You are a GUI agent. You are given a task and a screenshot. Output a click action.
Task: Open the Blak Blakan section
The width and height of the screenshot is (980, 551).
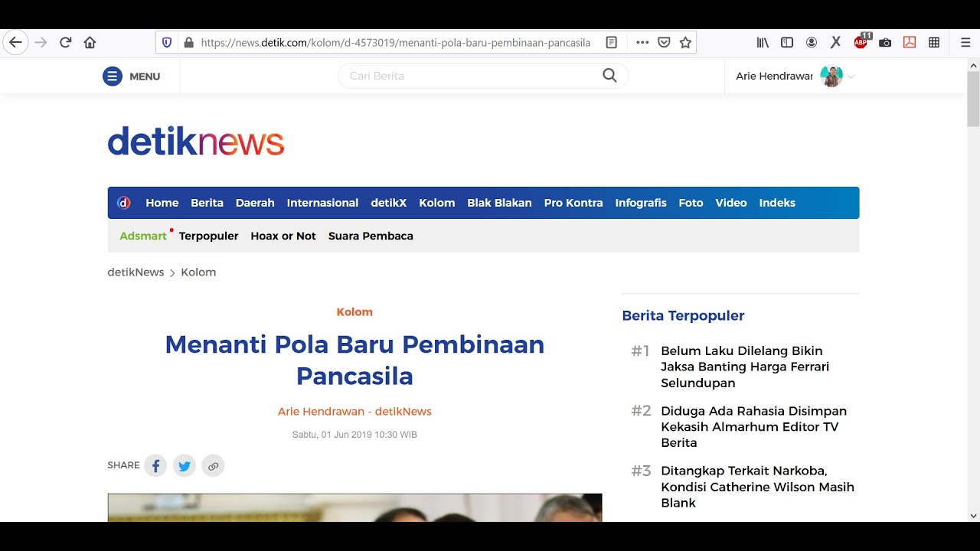tap(499, 203)
